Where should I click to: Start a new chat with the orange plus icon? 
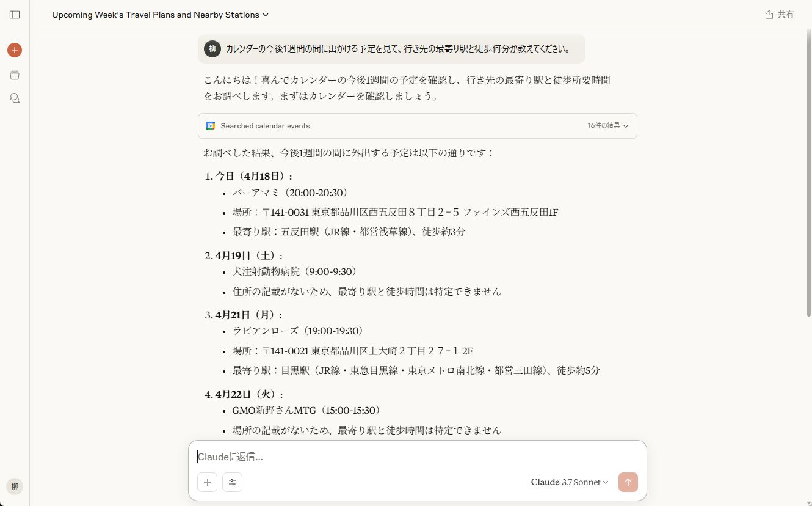click(x=15, y=50)
